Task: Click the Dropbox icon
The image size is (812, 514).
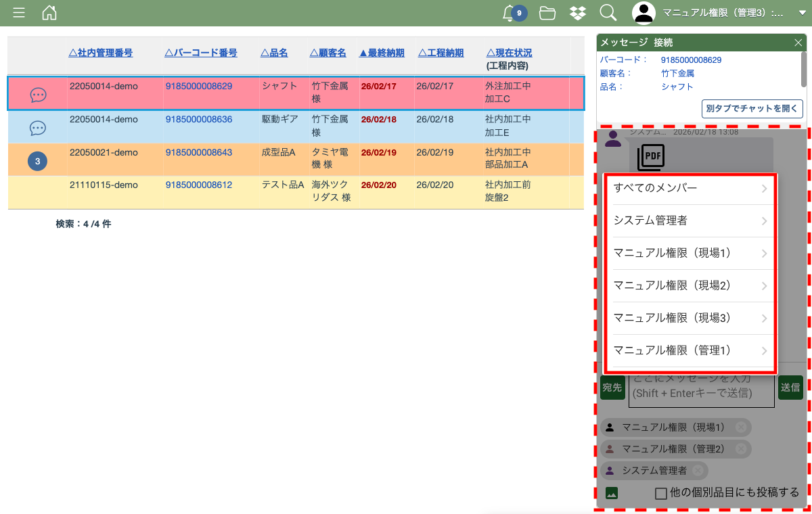Action: tap(577, 13)
